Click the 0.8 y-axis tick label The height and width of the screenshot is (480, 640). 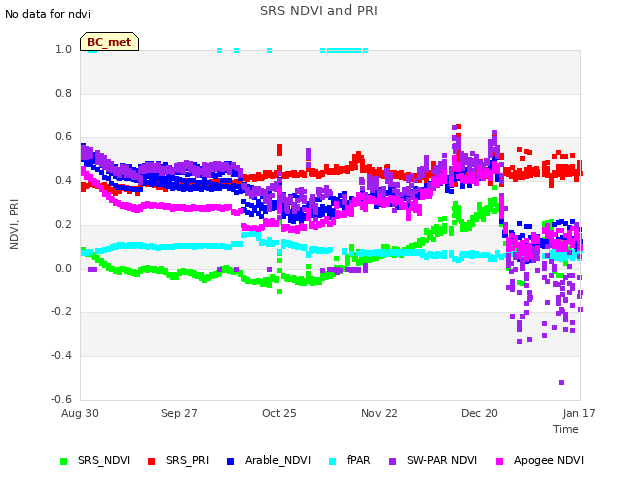pos(63,93)
